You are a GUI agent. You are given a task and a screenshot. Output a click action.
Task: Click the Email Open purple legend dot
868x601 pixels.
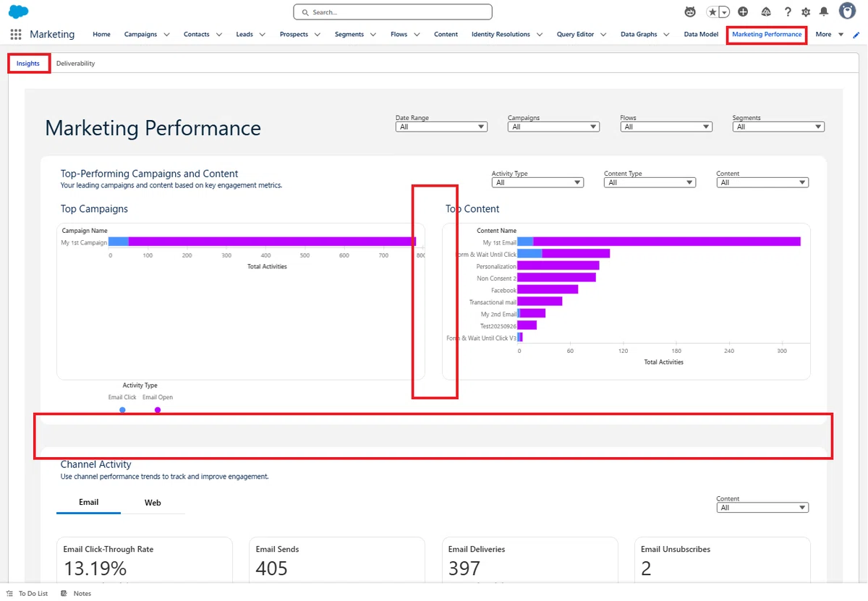[158, 410]
